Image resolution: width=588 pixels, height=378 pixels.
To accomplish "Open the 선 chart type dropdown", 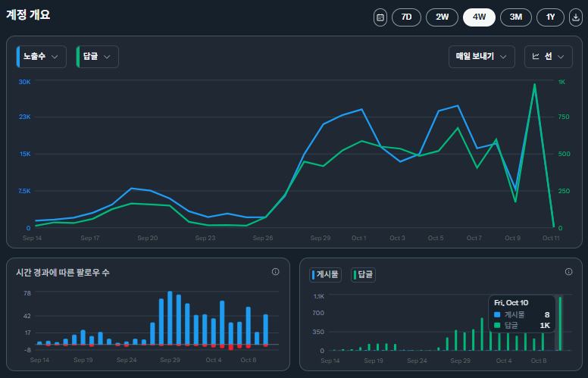I will pyautogui.click(x=549, y=57).
